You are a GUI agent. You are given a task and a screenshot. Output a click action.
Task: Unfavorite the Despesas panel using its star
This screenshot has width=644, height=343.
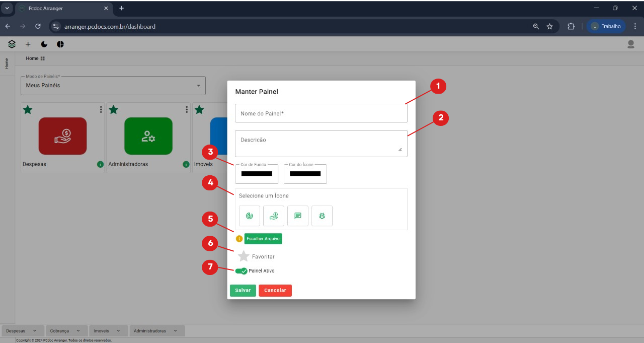point(28,110)
